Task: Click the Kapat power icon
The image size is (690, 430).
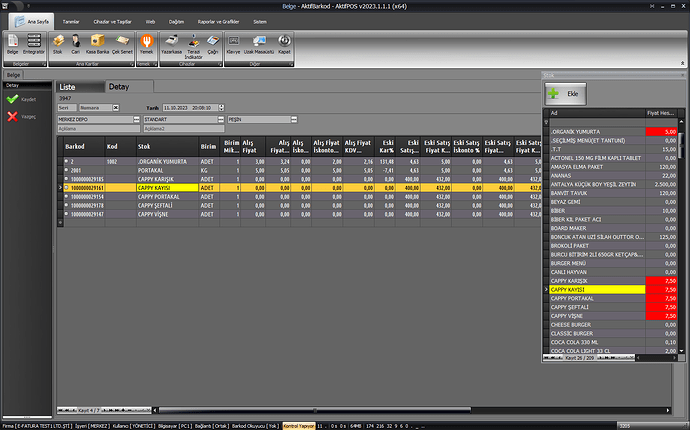Action: 284,44
